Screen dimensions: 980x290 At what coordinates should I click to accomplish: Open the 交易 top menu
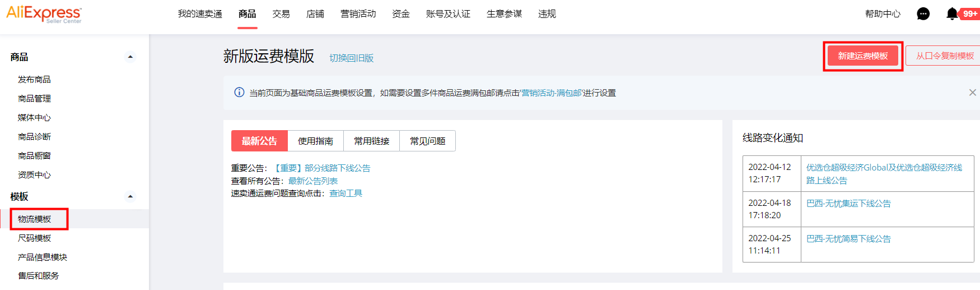pos(281,14)
